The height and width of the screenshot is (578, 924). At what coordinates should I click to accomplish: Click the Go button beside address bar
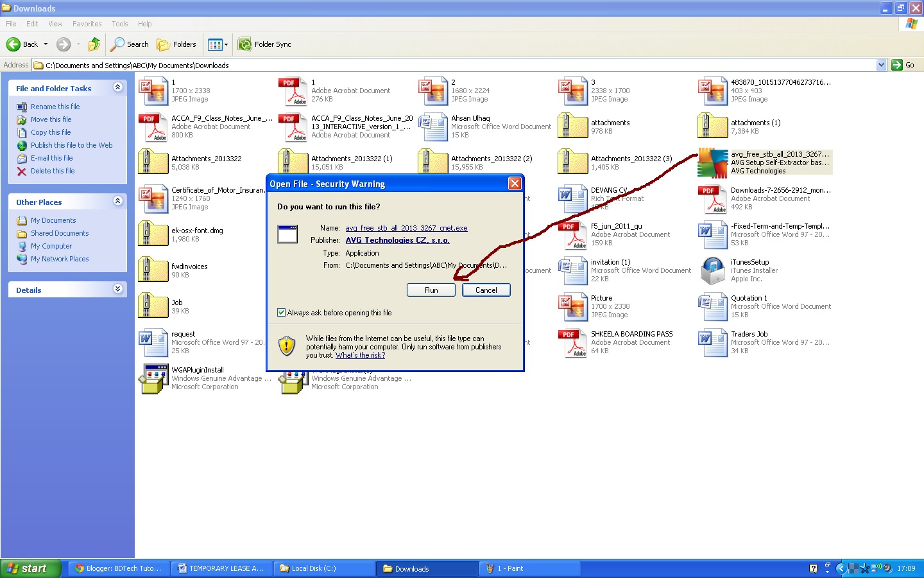[903, 65]
